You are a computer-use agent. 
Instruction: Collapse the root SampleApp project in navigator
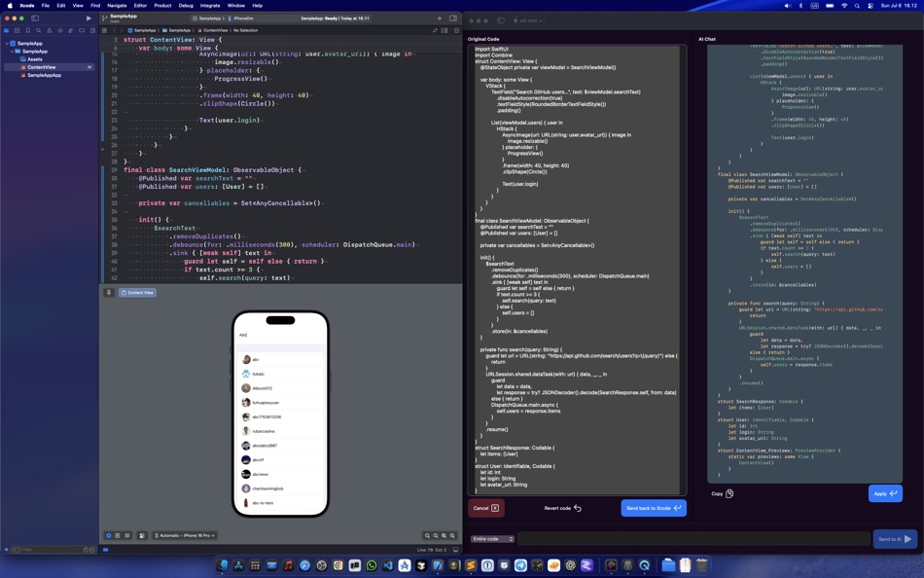pos(7,43)
